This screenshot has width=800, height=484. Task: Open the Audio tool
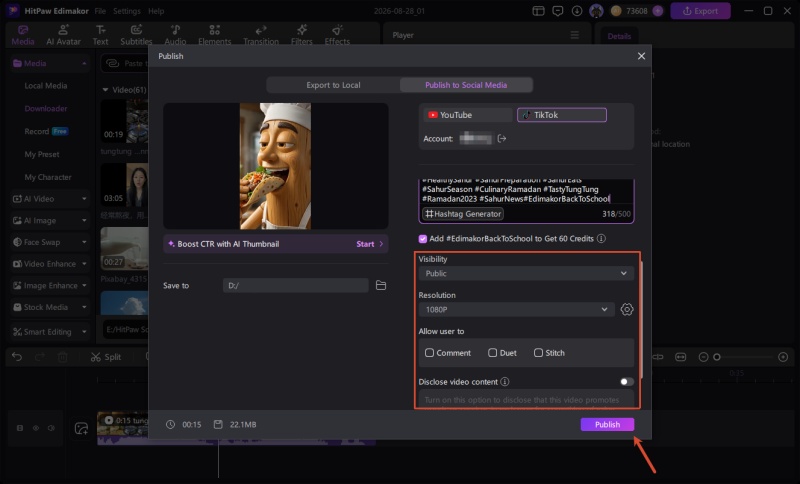click(x=175, y=35)
